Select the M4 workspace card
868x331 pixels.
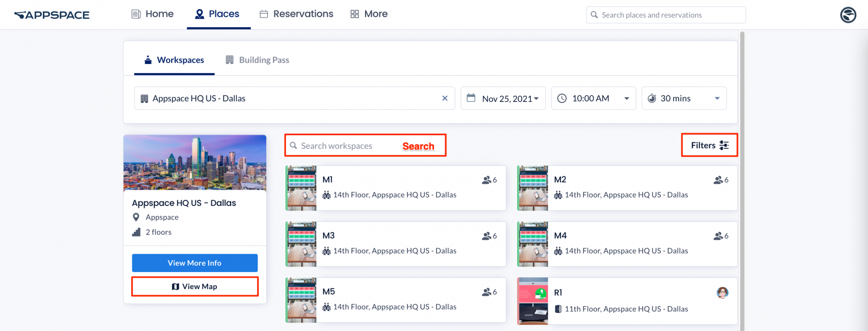(627, 244)
